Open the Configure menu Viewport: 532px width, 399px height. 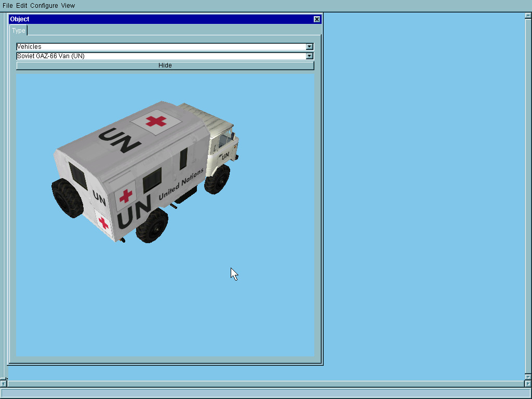[44, 5]
